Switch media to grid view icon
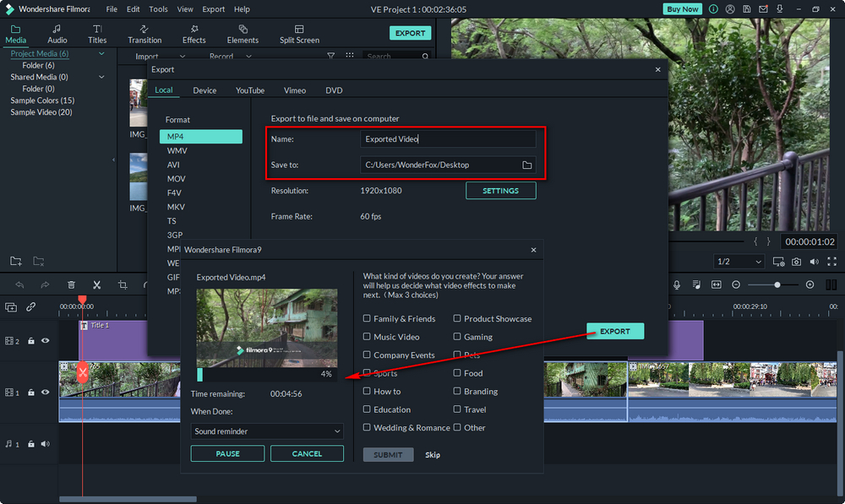Screen dimensions: 845x504 pyautogui.click(x=350, y=56)
